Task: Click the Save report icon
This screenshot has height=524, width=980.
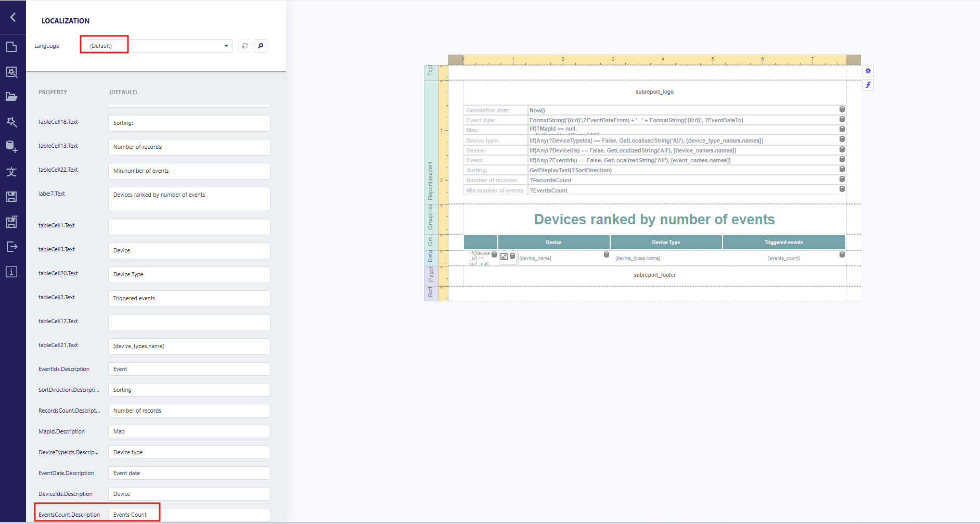Action: pos(11,197)
